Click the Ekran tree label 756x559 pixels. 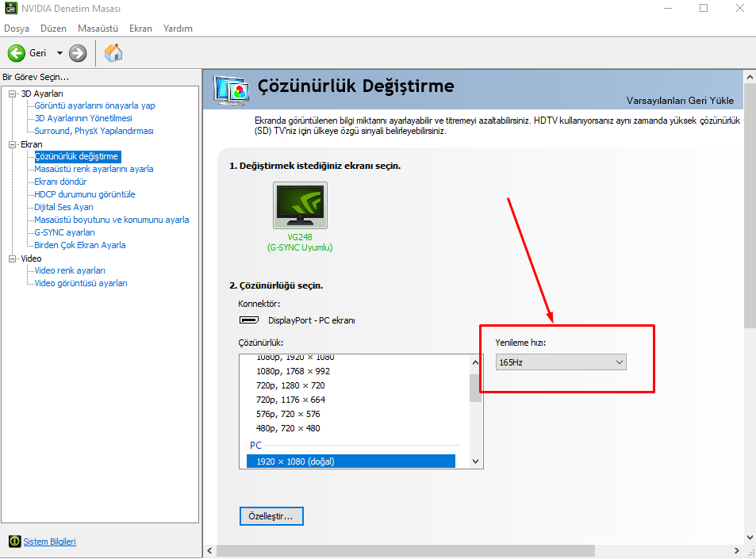point(32,144)
